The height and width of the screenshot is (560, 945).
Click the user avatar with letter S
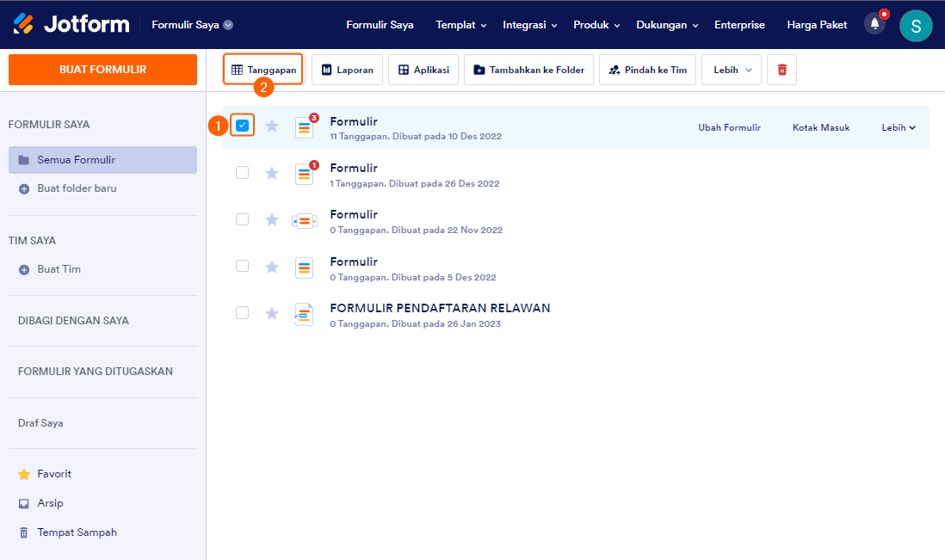coord(916,25)
